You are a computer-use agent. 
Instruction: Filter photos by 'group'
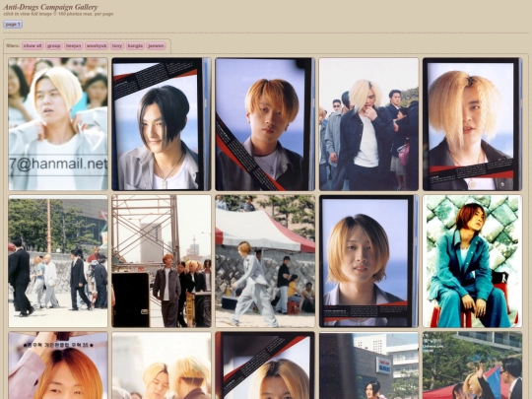tap(53, 45)
